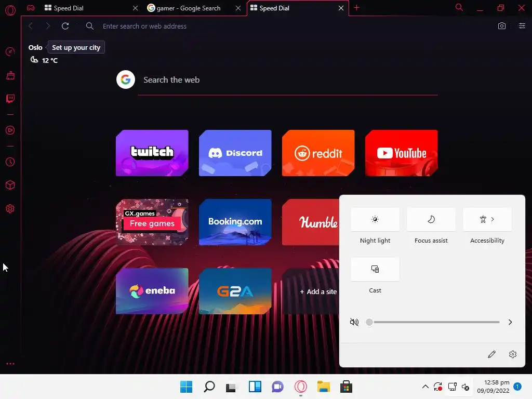The image size is (532, 399).
Task: Open the notification count badge
Action: coord(517,387)
